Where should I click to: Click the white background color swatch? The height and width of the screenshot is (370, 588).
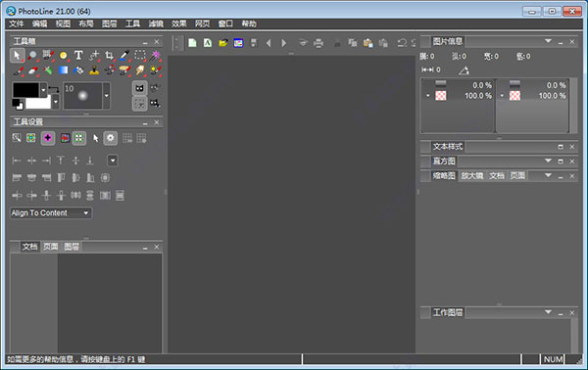38,102
